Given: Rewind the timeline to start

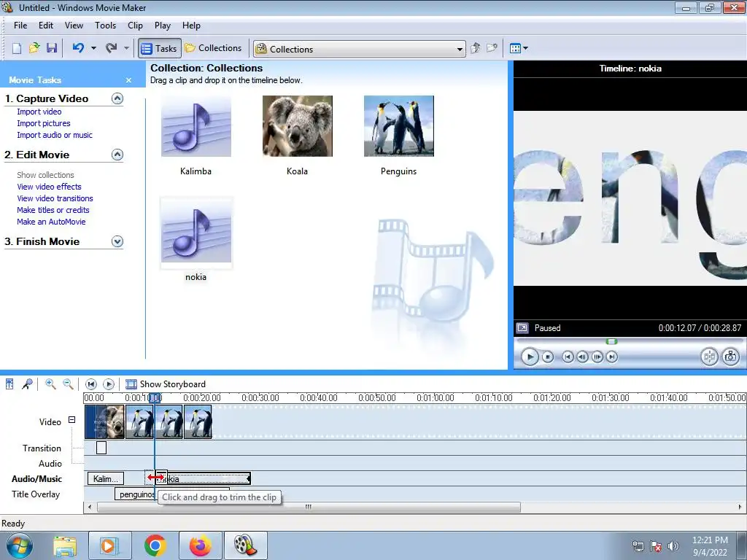Looking at the screenshot, I should pyautogui.click(x=91, y=384).
